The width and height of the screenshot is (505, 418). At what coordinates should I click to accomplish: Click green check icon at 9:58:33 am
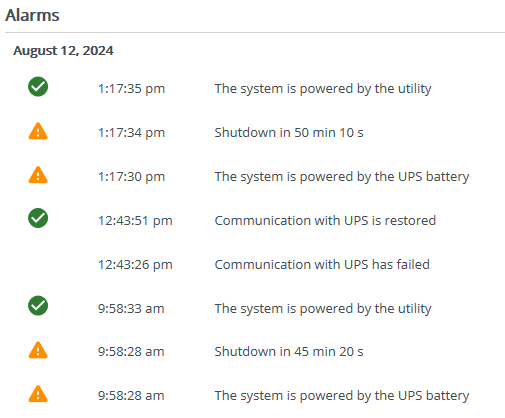[x=38, y=305]
